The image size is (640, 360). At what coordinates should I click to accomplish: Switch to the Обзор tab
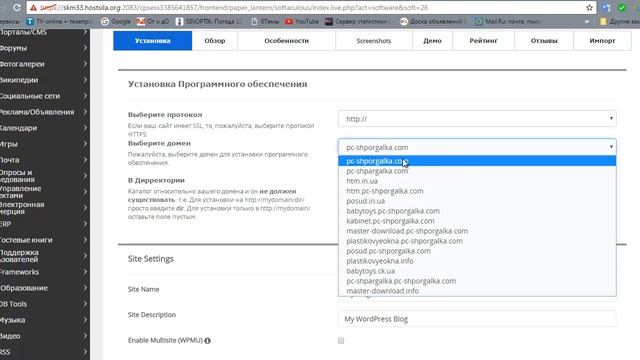(x=215, y=41)
